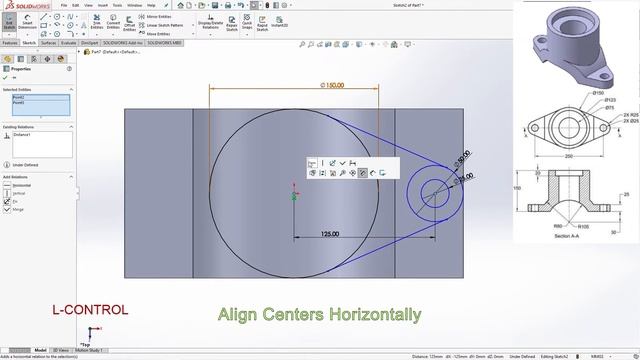The width and height of the screenshot is (640, 360).
Task: Select the Sketch Fillet tool
Action: pos(70,34)
